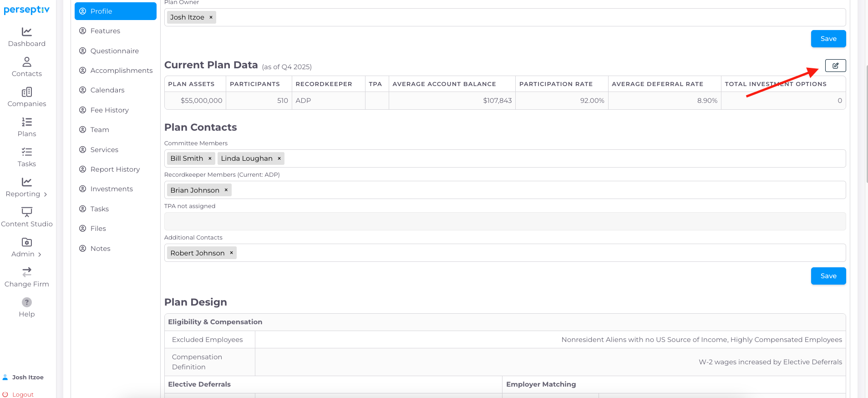
Task: Click the 8.90% average deferral rate
Action: [707, 101]
